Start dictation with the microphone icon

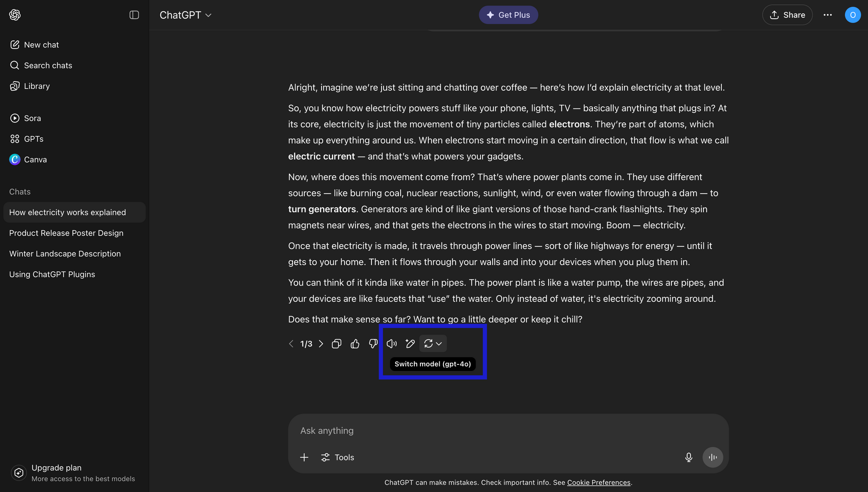click(x=688, y=457)
